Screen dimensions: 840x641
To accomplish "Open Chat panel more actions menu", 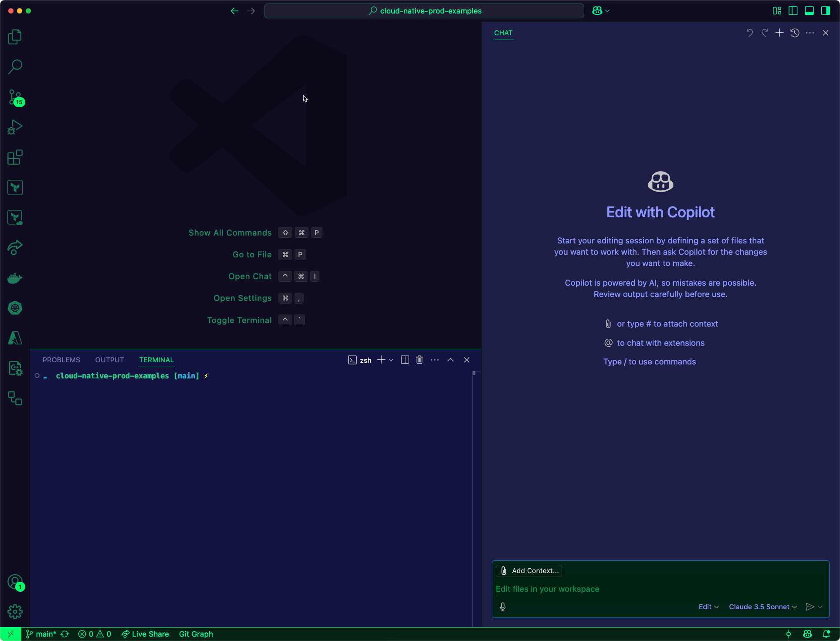I will [x=810, y=33].
